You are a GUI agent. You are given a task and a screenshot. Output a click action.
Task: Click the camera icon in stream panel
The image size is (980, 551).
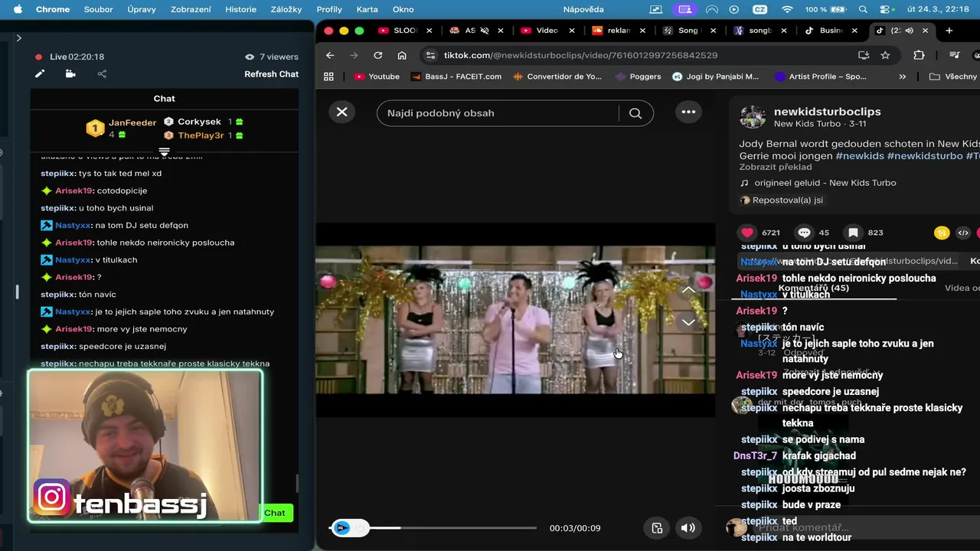[x=70, y=74]
